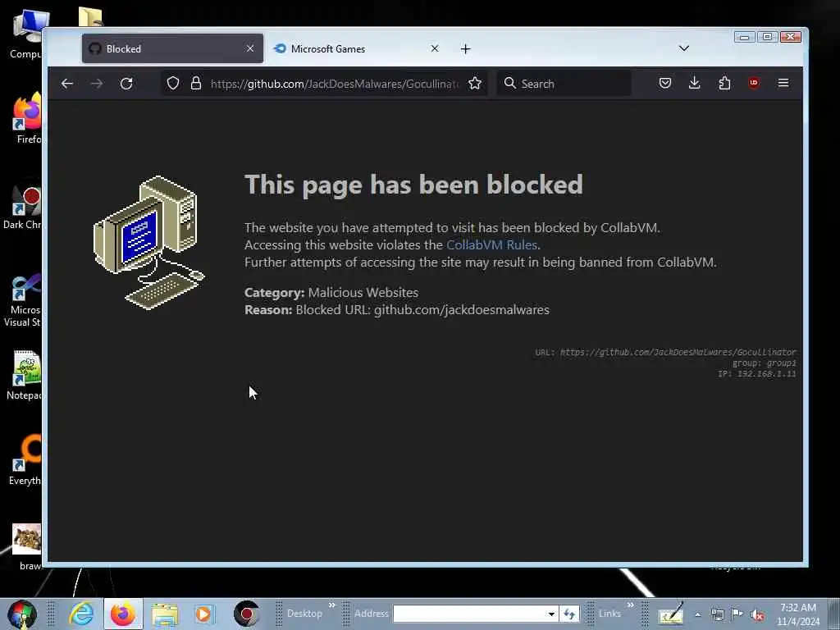Screen dimensions: 840x630
Task: Select the Microsoft Visual Studio shortcut
Action: 22,299
